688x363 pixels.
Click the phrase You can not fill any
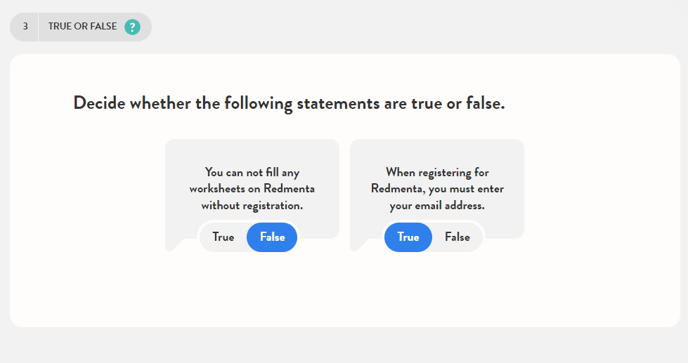click(x=252, y=172)
